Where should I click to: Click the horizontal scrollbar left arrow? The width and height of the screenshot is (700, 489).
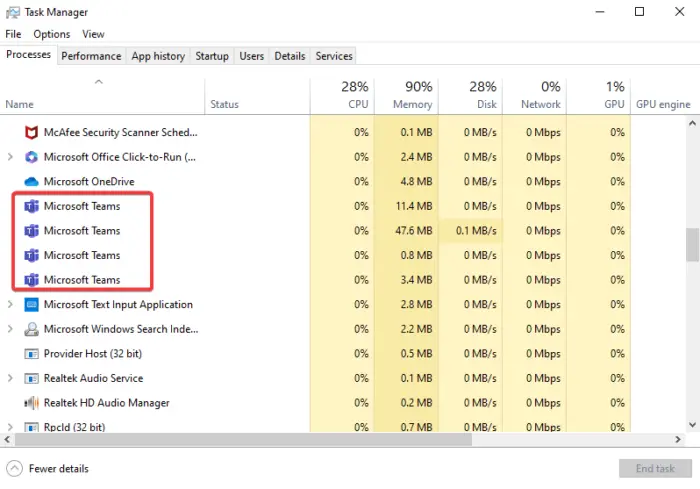click(7, 439)
